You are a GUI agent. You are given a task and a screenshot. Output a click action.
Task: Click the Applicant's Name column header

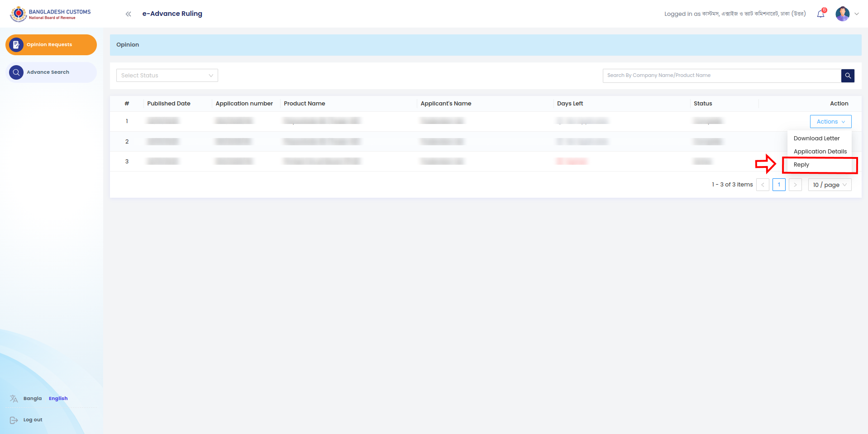pyautogui.click(x=446, y=104)
